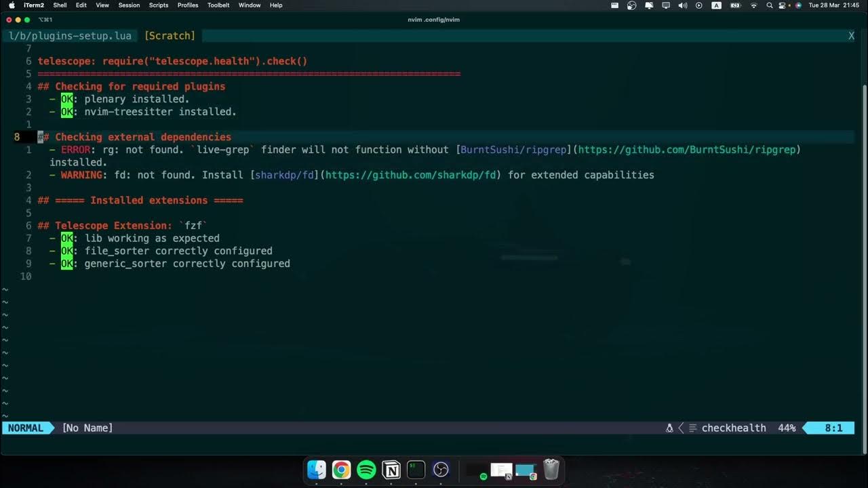Click the [No Name] buffer label

(87, 428)
